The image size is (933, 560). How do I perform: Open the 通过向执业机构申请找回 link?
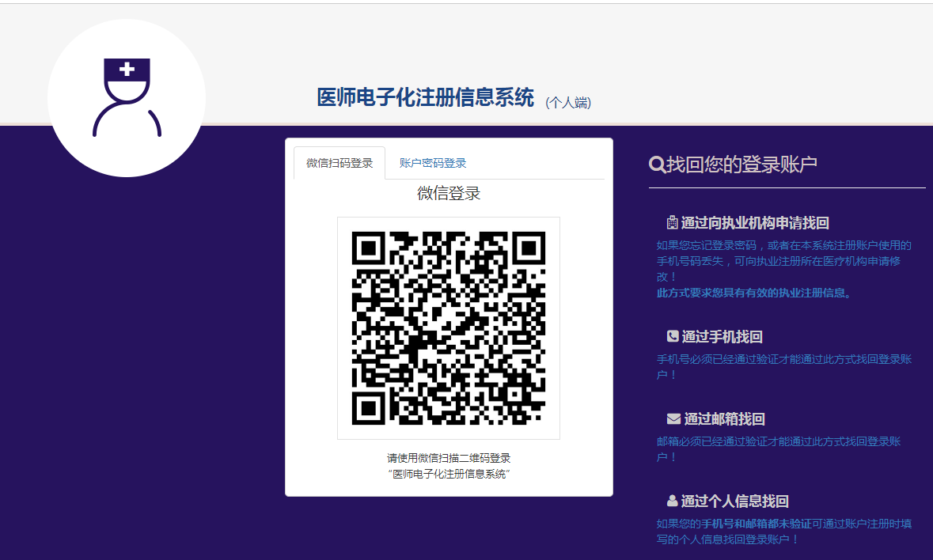[x=754, y=223]
